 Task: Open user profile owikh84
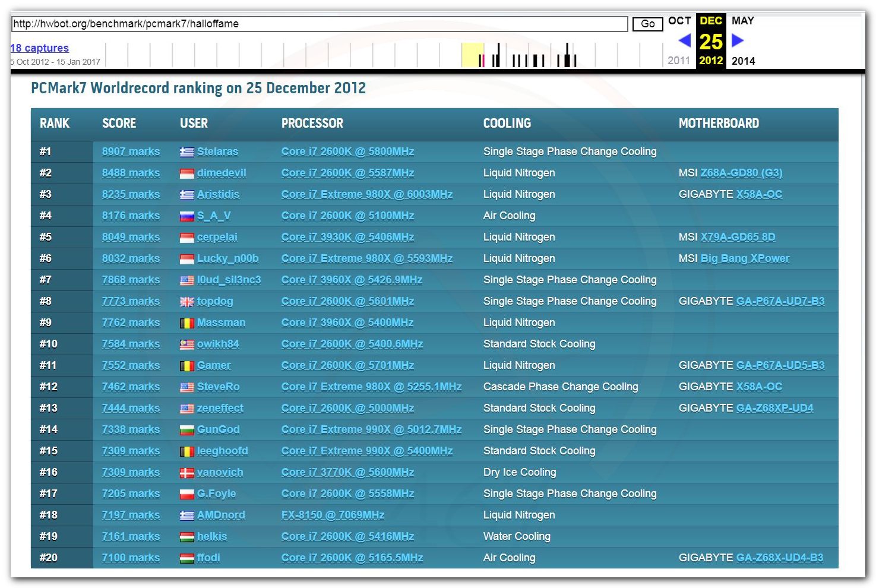[x=218, y=344]
